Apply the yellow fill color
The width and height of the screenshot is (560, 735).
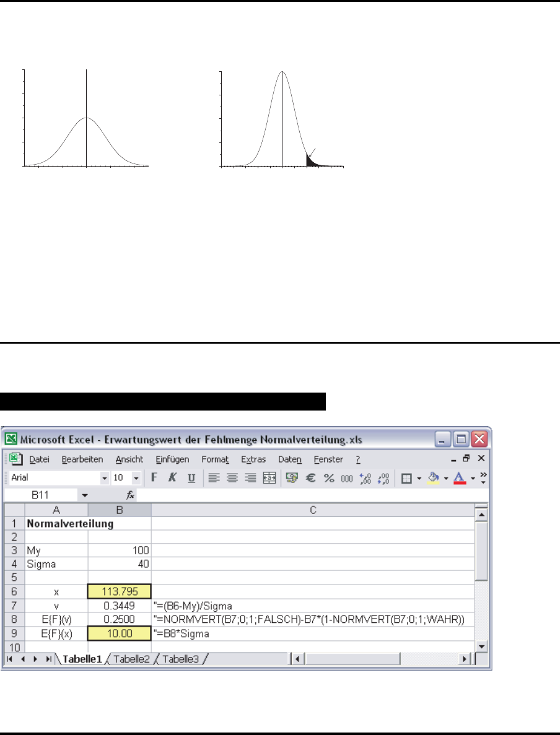434,478
